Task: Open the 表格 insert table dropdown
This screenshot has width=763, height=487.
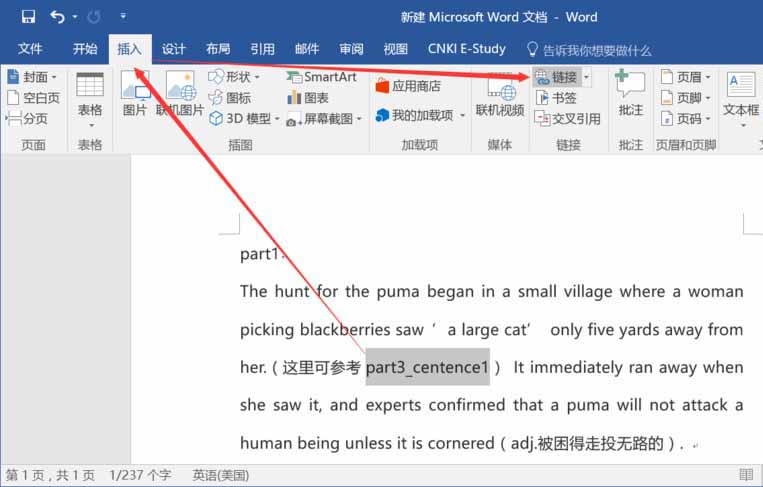Action: coord(90,101)
